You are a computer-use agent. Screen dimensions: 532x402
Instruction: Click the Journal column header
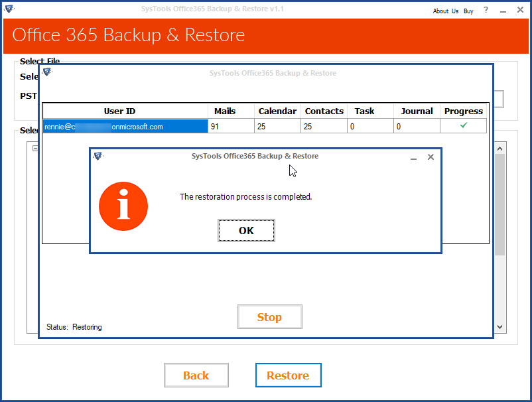tap(416, 111)
